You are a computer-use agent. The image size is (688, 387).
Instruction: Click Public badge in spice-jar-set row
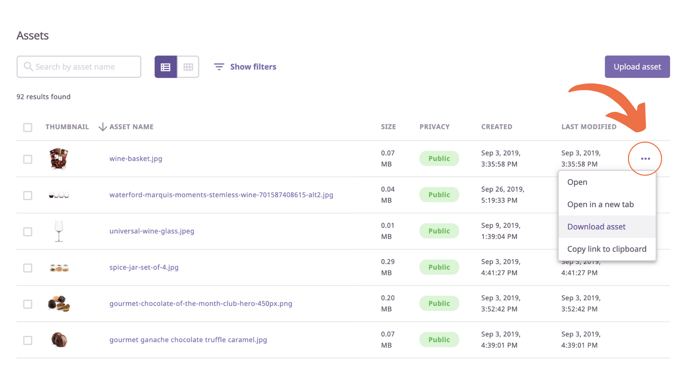pos(439,267)
